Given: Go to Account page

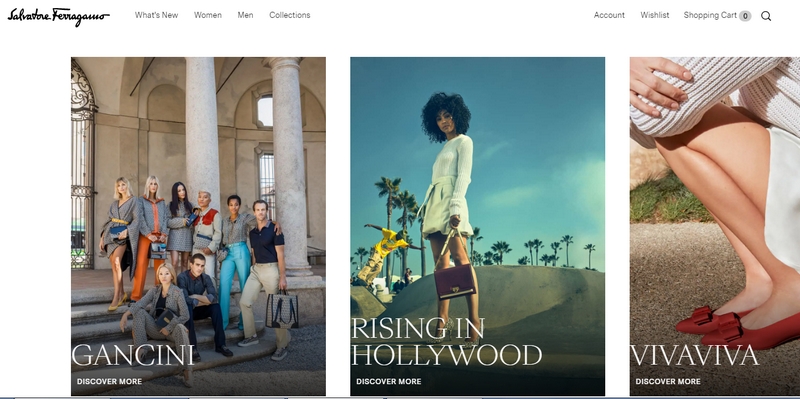Looking at the screenshot, I should pyautogui.click(x=609, y=15).
